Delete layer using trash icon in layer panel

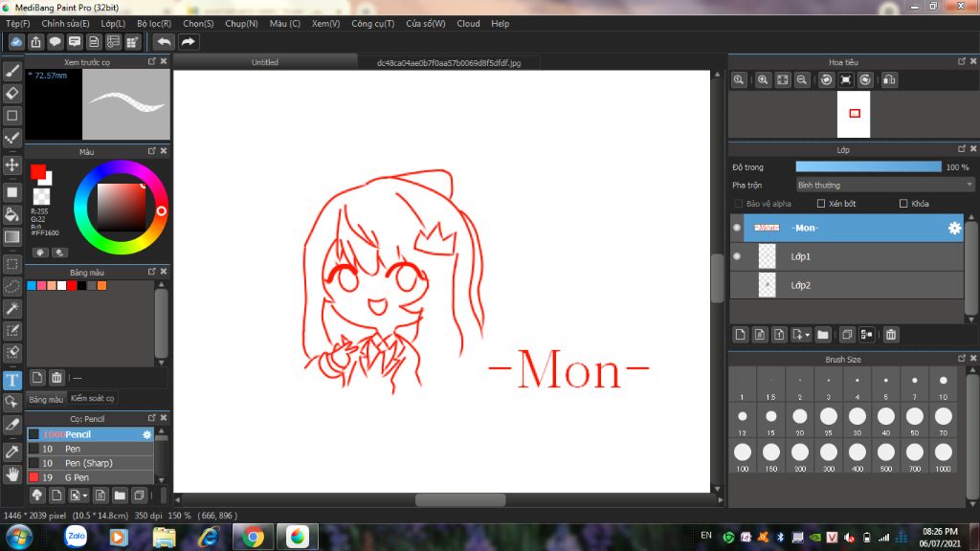[x=891, y=335]
